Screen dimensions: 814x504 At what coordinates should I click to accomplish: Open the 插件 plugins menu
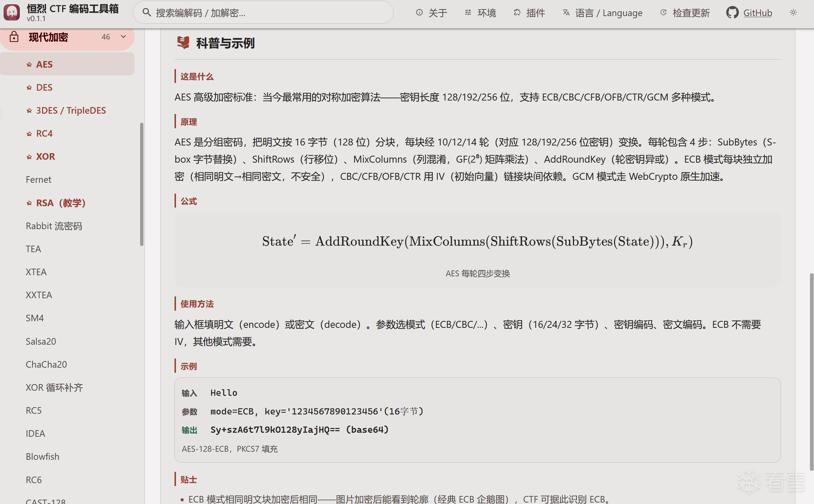(x=529, y=12)
